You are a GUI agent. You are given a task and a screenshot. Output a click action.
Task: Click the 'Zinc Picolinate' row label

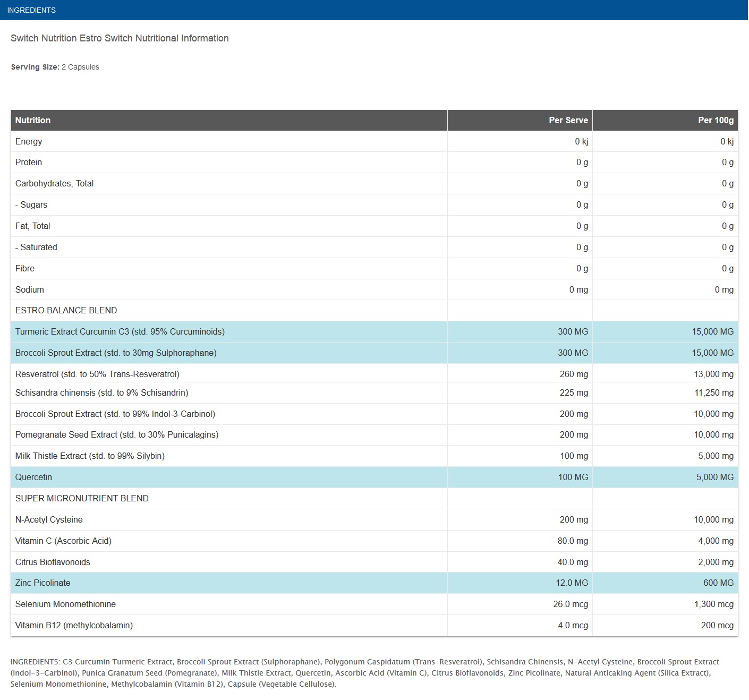click(x=42, y=583)
